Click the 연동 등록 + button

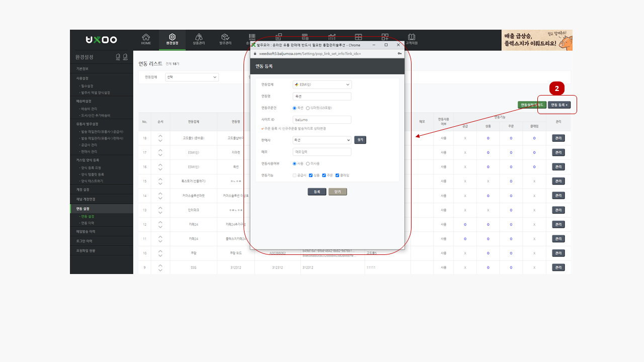tap(559, 105)
